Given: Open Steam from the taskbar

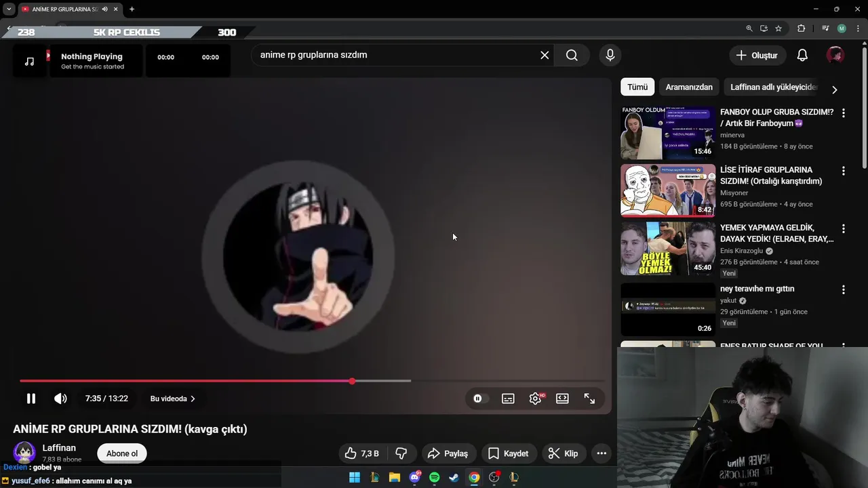Looking at the screenshot, I should click(454, 478).
